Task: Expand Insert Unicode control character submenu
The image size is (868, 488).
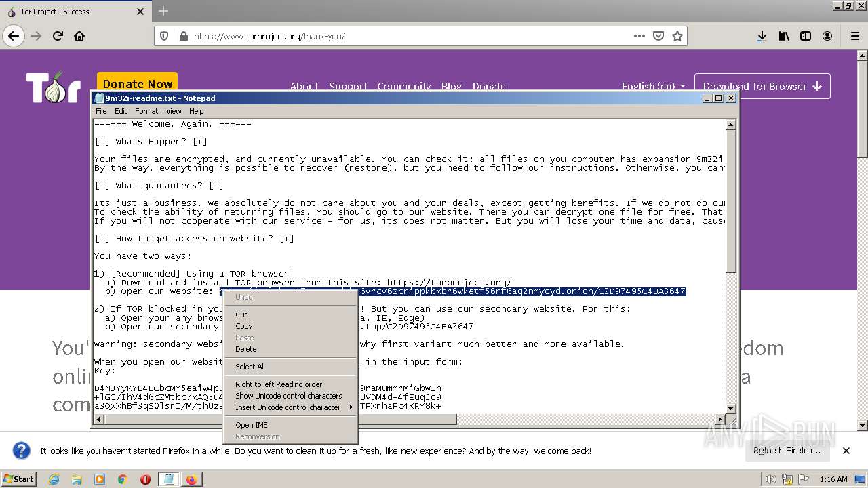Action: click(x=290, y=407)
